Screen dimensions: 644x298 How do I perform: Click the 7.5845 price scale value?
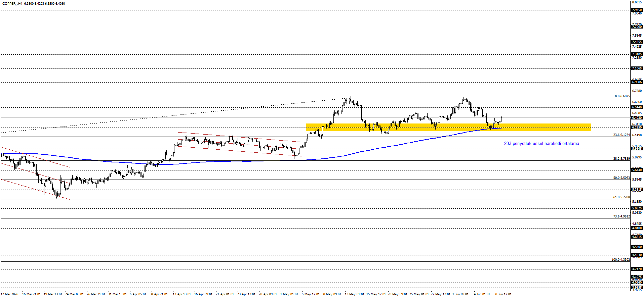pyautogui.click(x=637, y=36)
